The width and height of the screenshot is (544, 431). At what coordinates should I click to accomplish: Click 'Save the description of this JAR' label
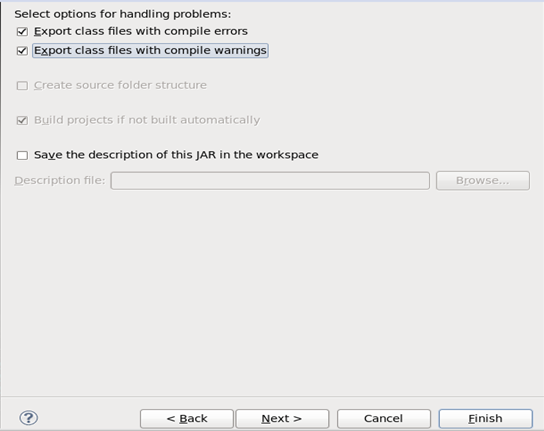[176, 155]
